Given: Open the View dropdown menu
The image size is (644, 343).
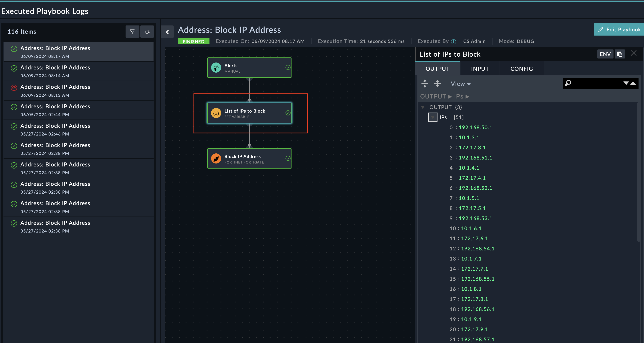Looking at the screenshot, I should click(461, 84).
